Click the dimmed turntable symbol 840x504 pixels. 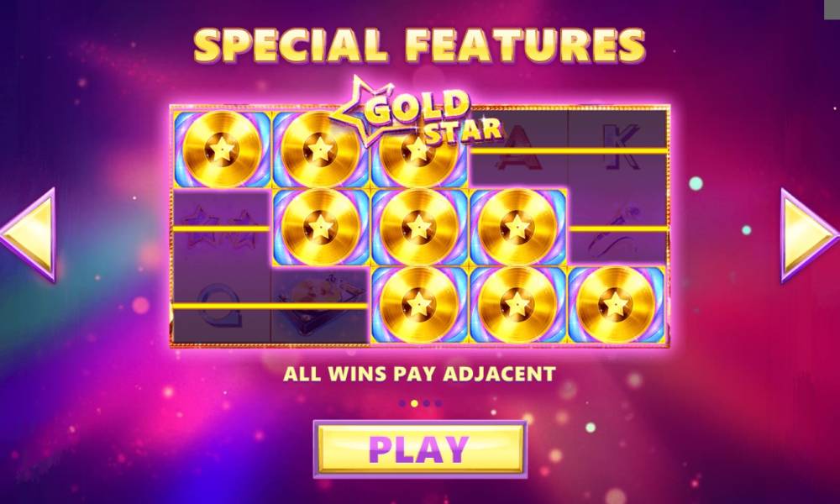(x=320, y=305)
